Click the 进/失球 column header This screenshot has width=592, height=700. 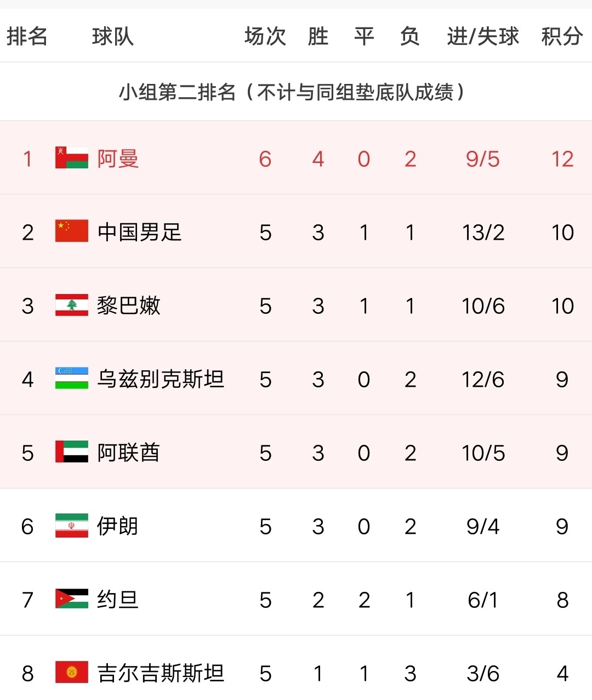pos(483,36)
